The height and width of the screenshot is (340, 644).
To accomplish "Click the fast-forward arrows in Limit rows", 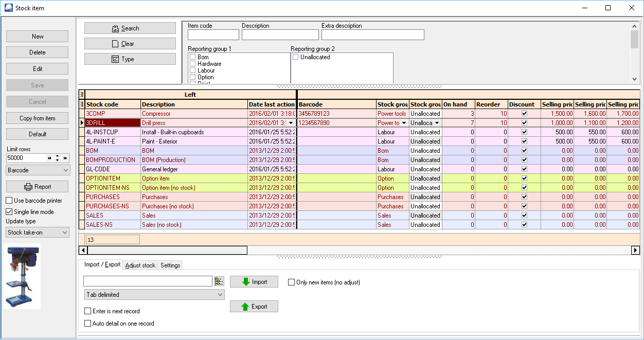I will (65, 158).
